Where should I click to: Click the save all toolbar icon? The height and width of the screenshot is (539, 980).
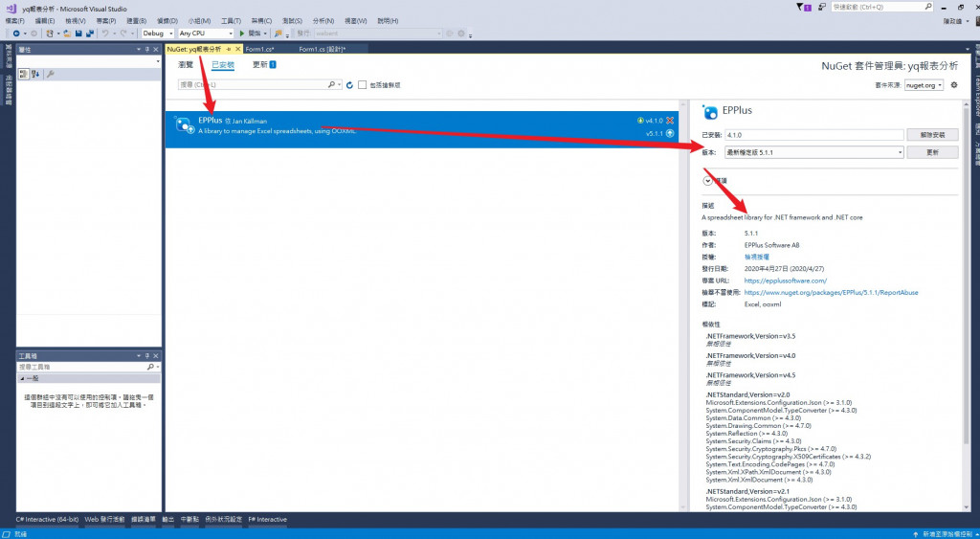(x=90, y=34)
